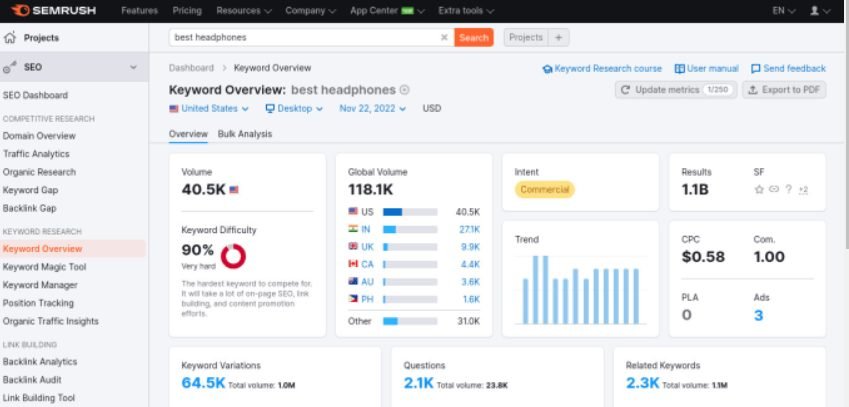Click the US flag beside 40.5K volume

click(x=234, y=190)
